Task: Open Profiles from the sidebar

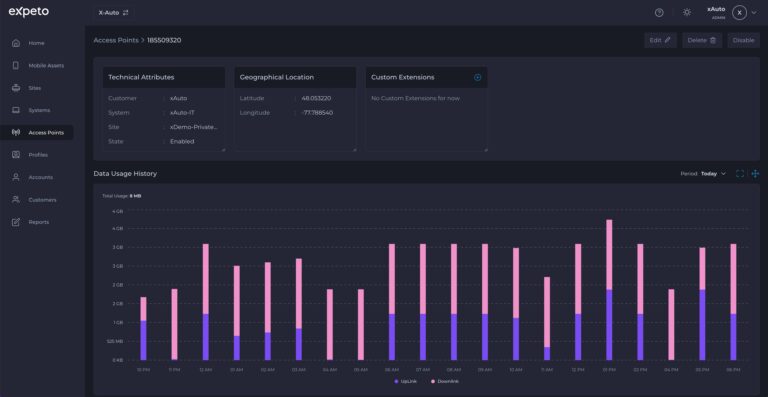Action: click(x=37, y=155)
